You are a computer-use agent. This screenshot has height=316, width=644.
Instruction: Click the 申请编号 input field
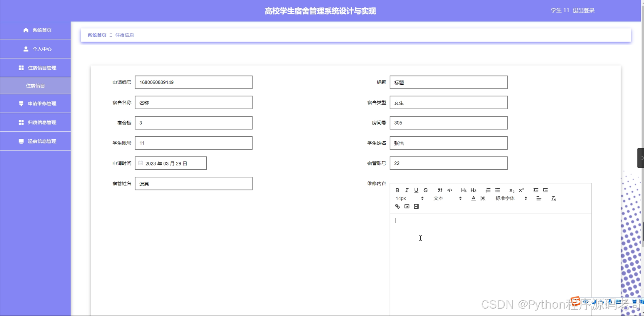pyautogui.click(x=194, y=82)
